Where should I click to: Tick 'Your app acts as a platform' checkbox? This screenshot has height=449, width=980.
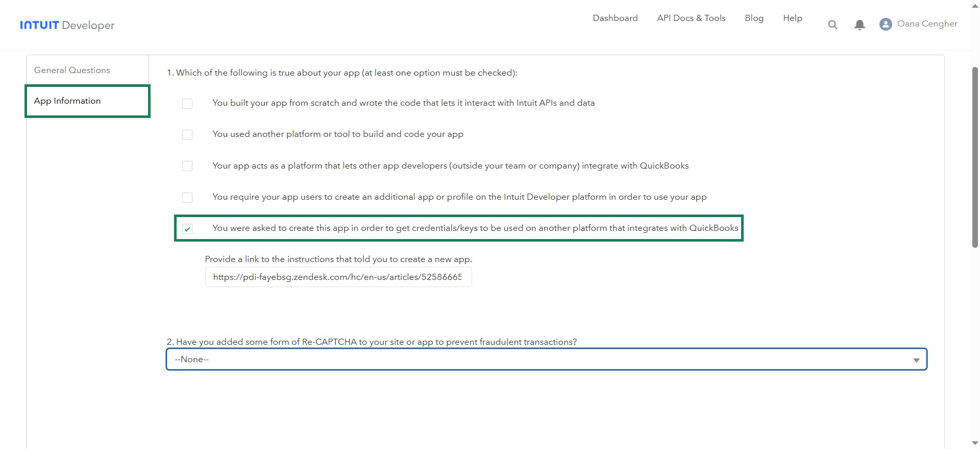click(x=187, y=166)
